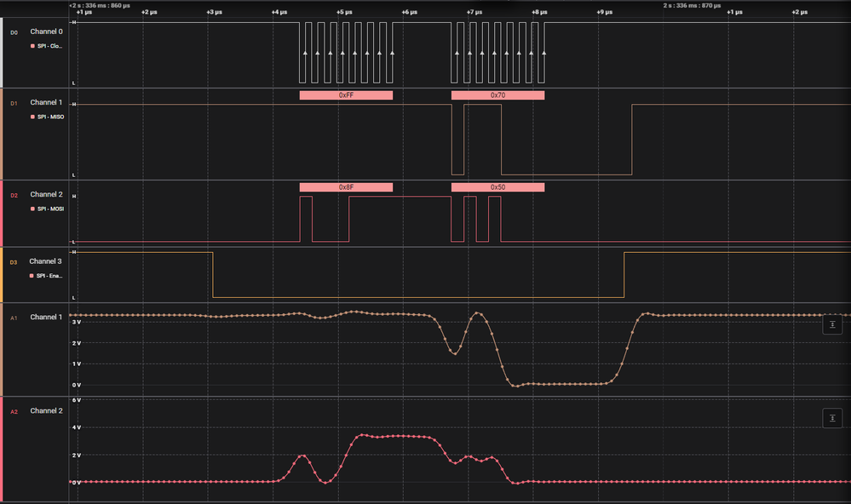Click the first clock rising-edge arrow

point(305,53)
